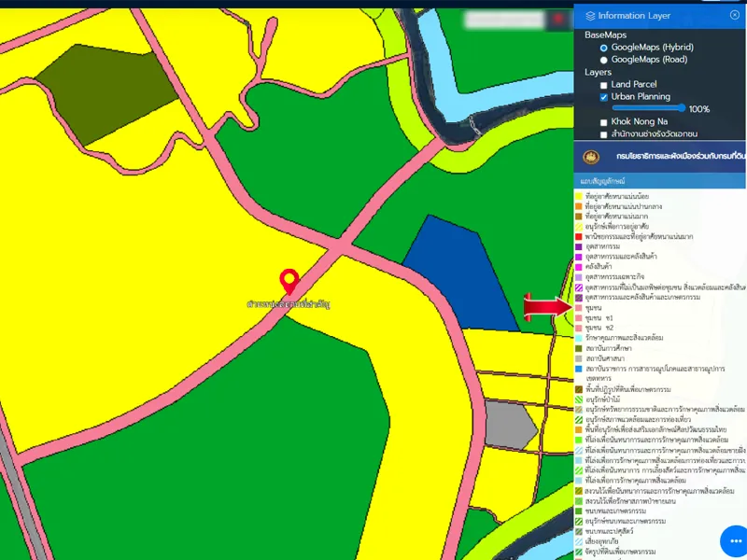Click the dark purple อุตสาหกรรม legend swatch

pos(579,247)
